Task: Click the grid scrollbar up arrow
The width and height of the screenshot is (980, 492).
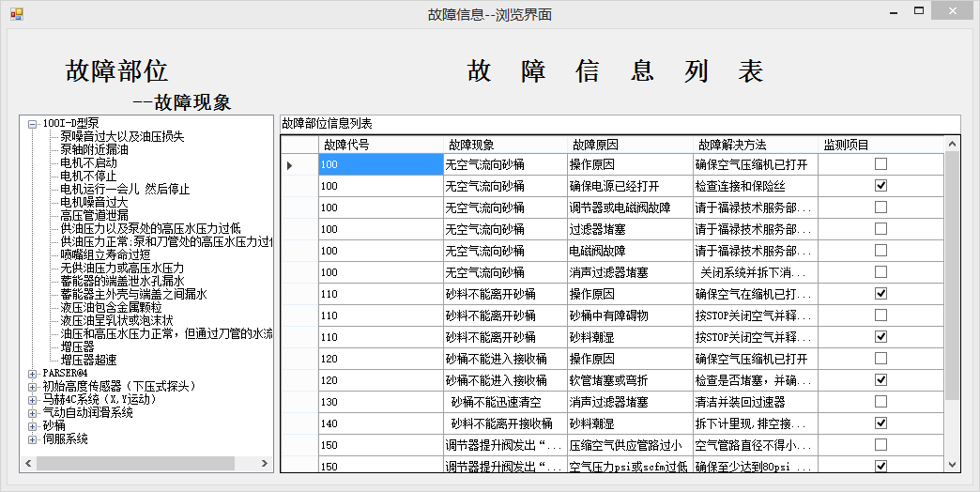Action: [953, 144]
